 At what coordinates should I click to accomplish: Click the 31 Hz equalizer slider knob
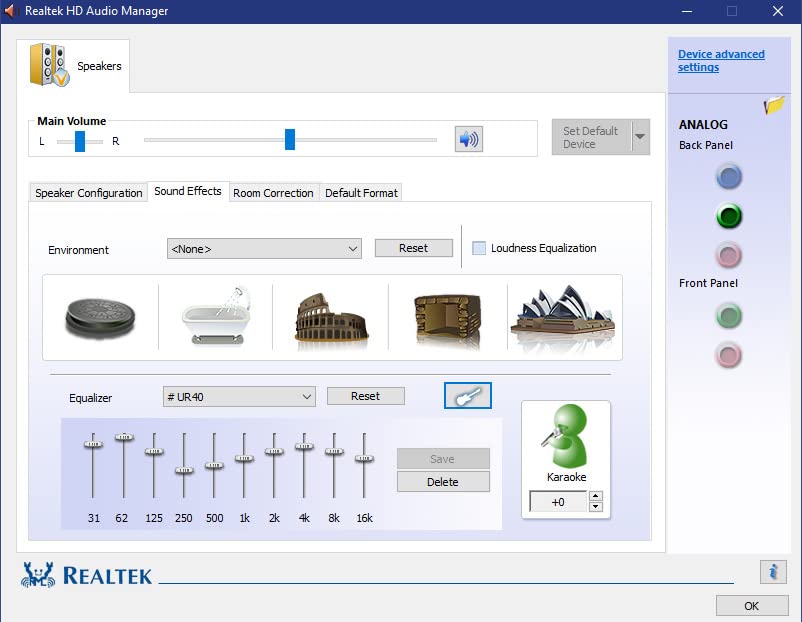click(x=93, y=445)
